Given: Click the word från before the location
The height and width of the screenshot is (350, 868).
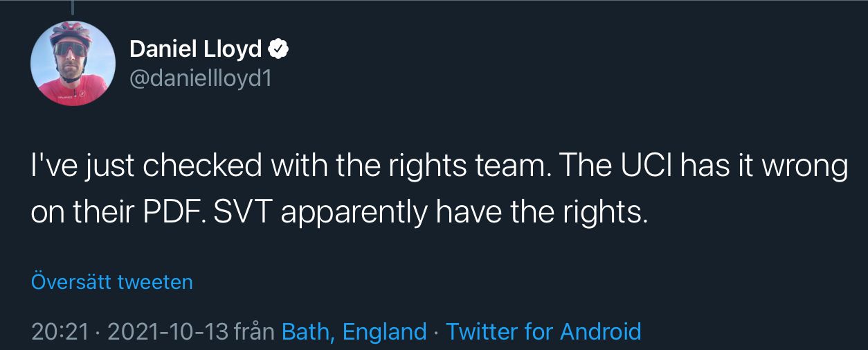Looking at the screenshot, I should (254, 331).
